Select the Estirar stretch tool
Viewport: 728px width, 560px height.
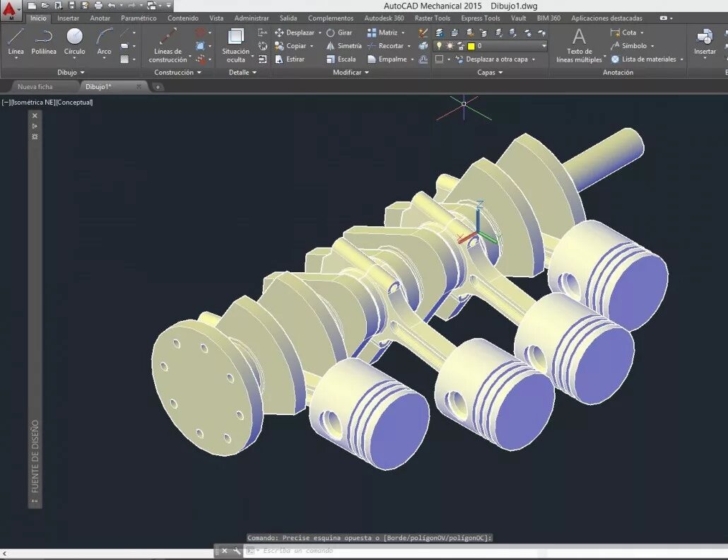pos(290,59)
